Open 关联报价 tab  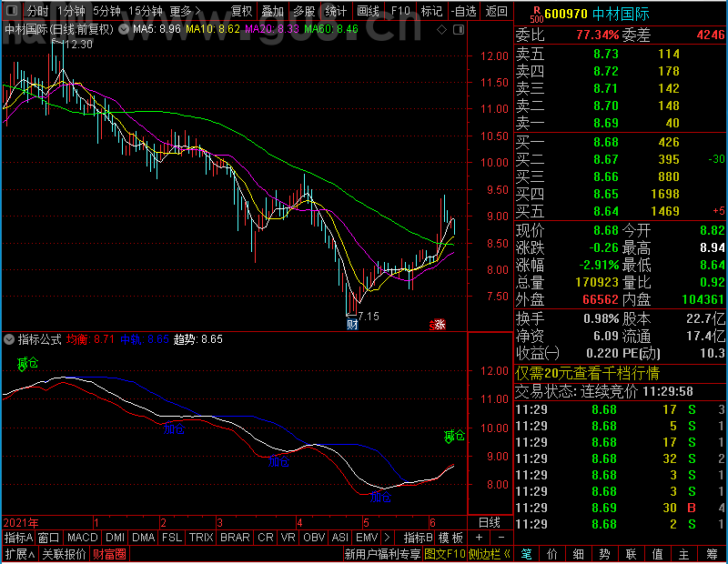[64, 554]
